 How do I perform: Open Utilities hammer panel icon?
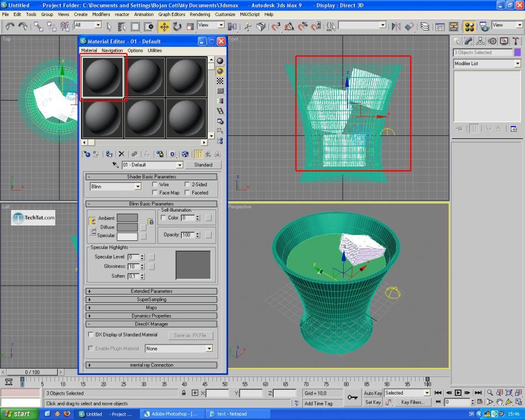pos(516,41)
